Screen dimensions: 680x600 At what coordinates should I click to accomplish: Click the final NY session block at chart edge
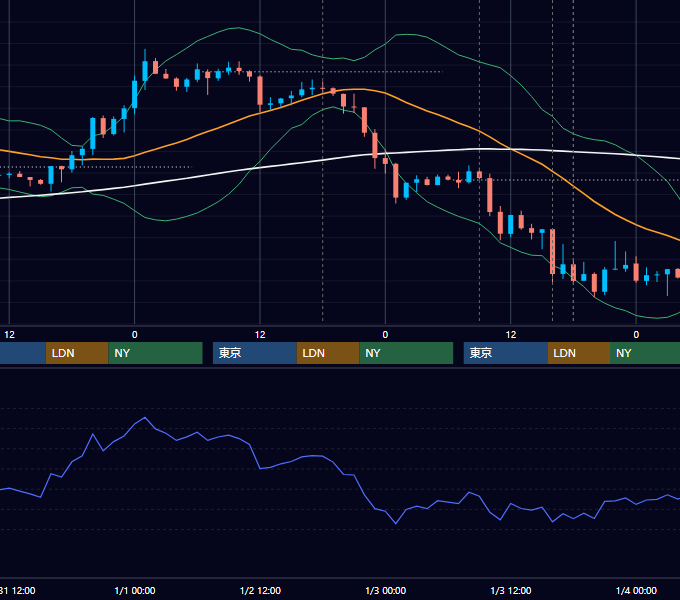(x=645, y=353)
